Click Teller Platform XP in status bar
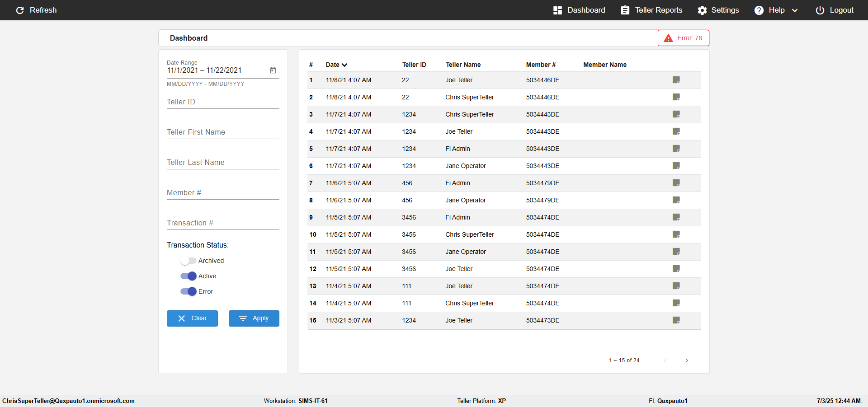868x407 pixels. coord(481,401)
